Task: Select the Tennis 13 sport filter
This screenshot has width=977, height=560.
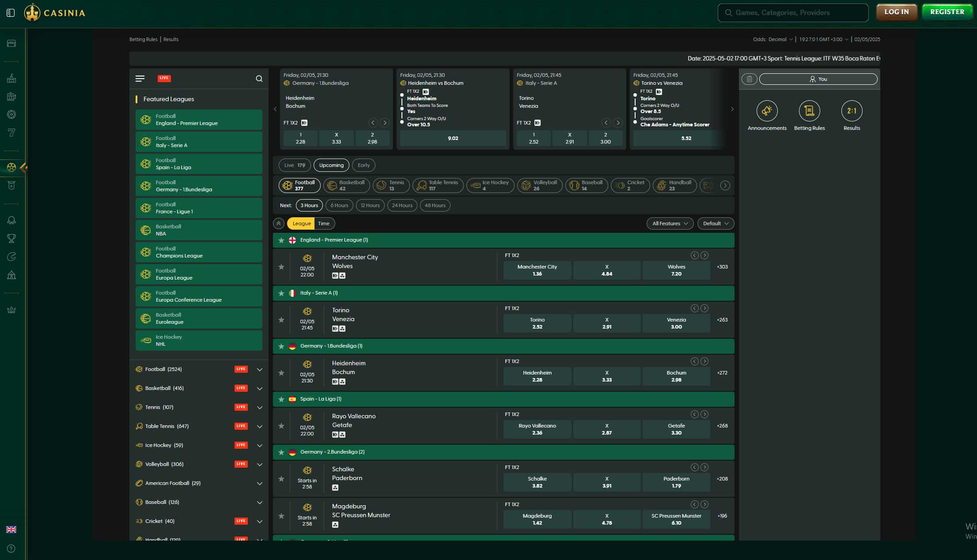Action: pos(391,185)
